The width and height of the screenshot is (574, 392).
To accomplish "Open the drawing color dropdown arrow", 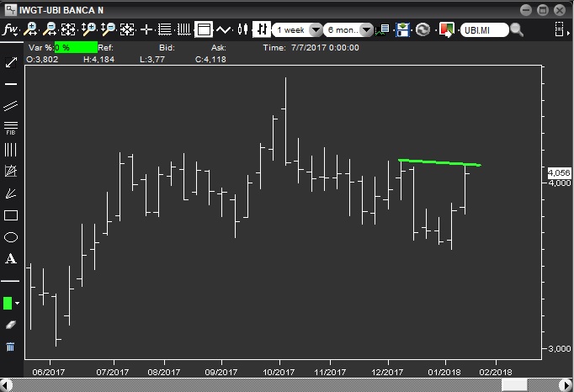I will click(17, 303).
